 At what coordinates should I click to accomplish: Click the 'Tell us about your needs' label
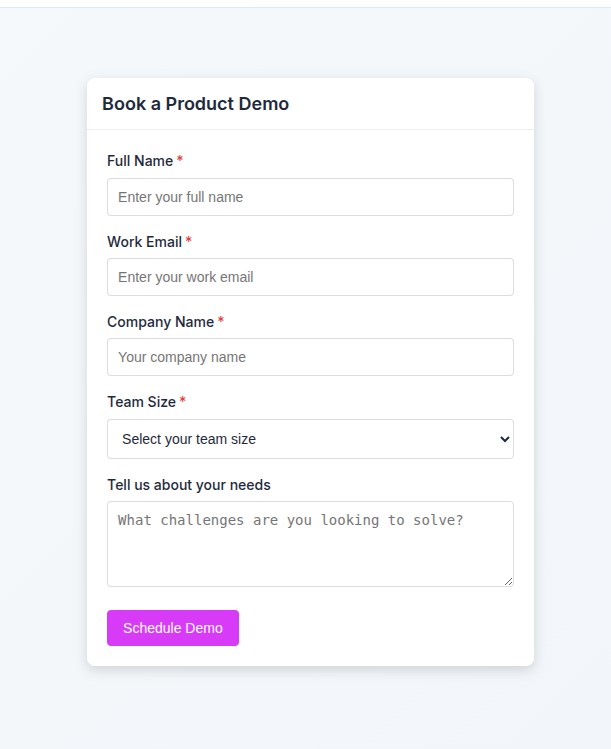pos(189,485)
